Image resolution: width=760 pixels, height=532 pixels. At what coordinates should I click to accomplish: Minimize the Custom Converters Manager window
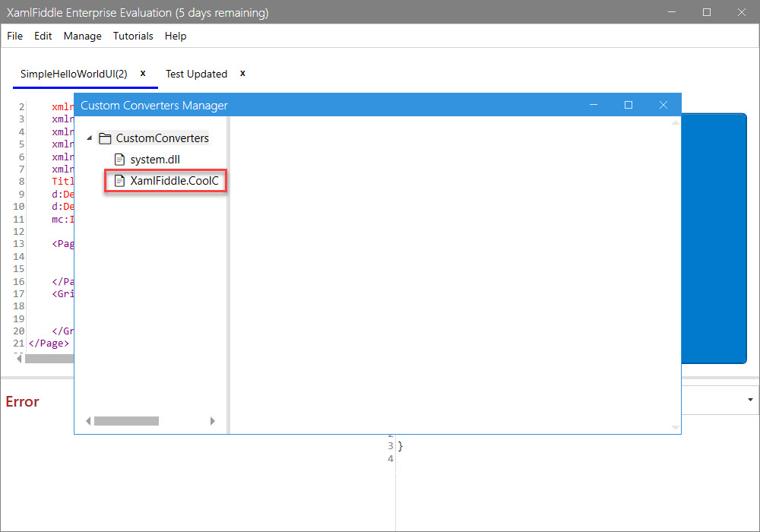click(594, 105)
